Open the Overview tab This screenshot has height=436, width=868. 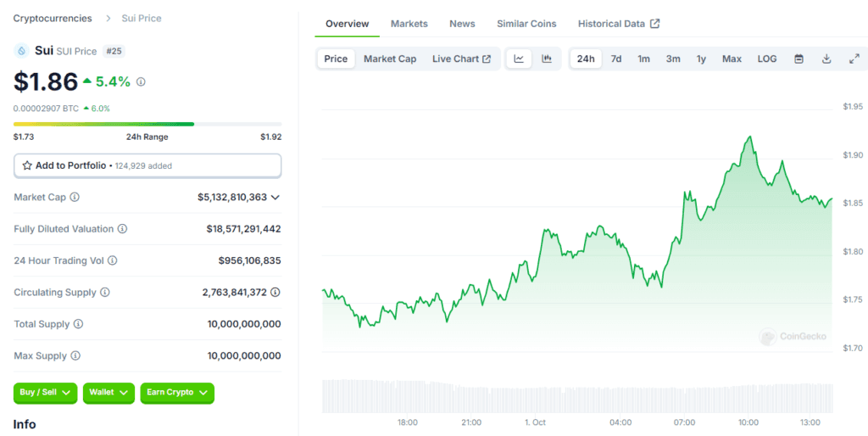(347, 24)
